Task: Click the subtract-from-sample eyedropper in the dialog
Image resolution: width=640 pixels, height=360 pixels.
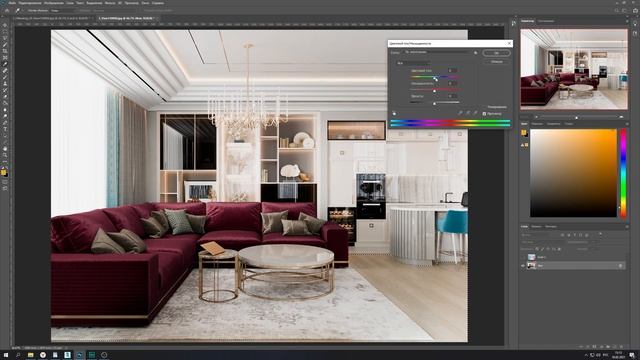Action: click(x=476, y=113)
